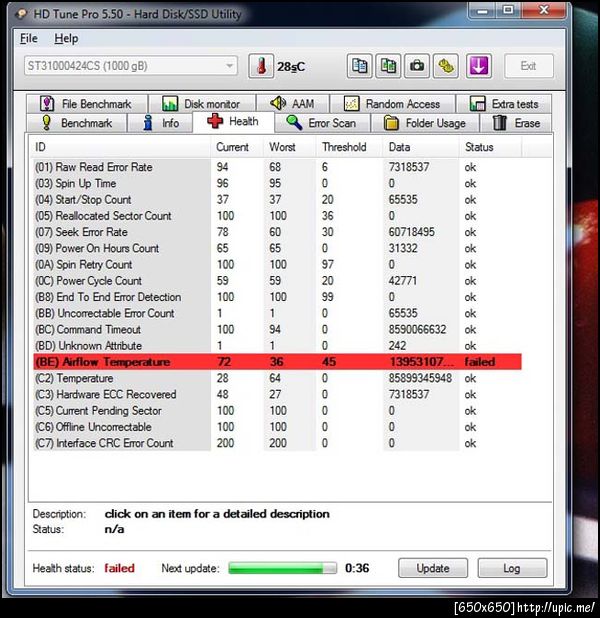Select the Offline Uncorrectable row

278,427
